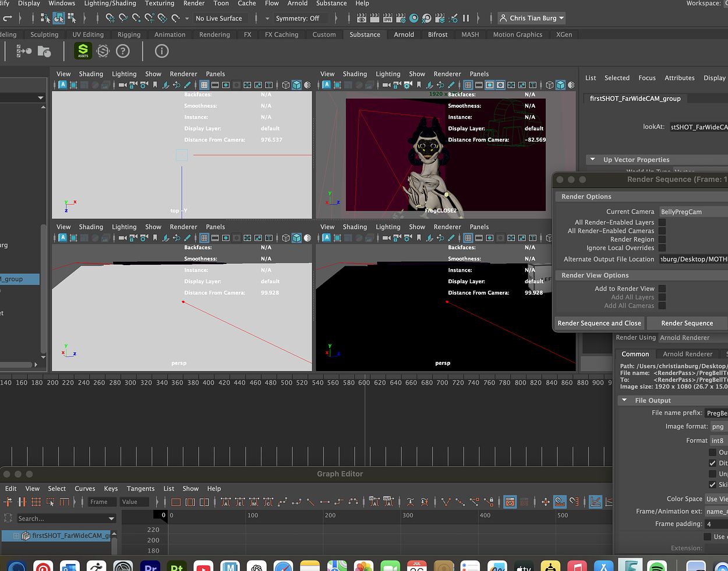Click Render Sequence and Close button

(599, 323)
